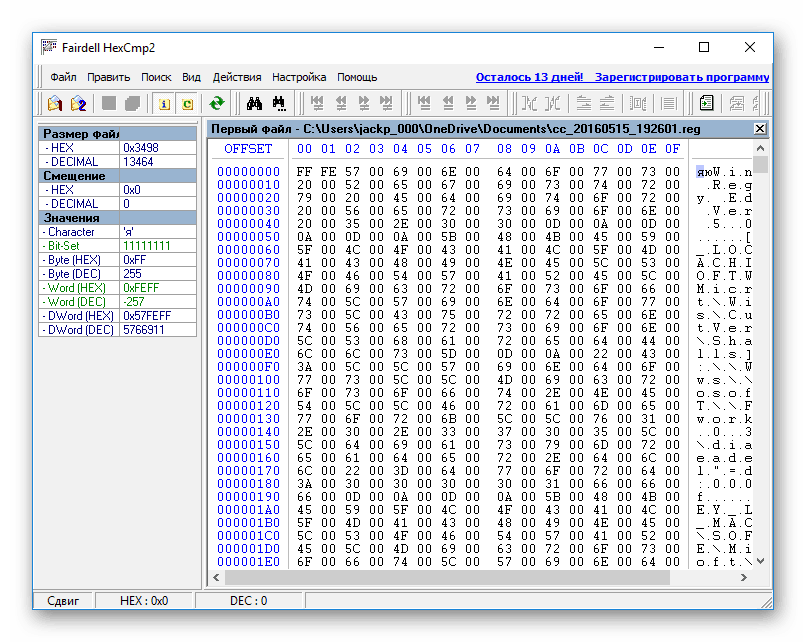
Task: Open the Файл menu
Action: [63, 77]
